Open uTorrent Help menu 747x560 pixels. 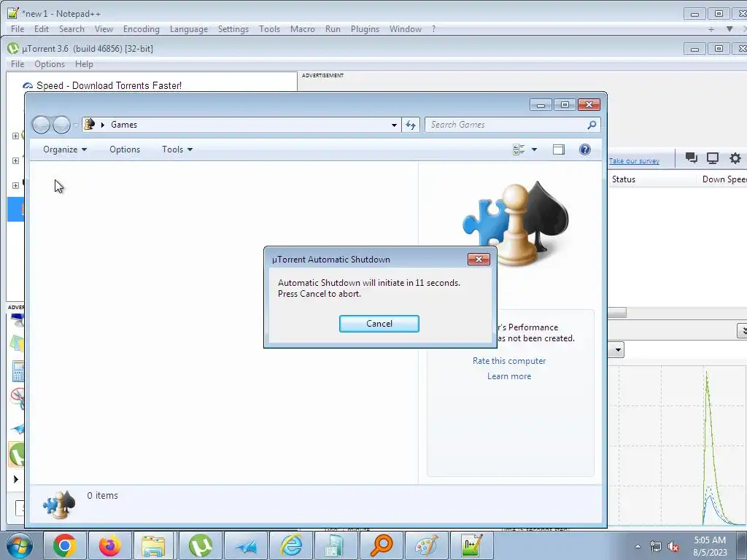tap(84, 64)
